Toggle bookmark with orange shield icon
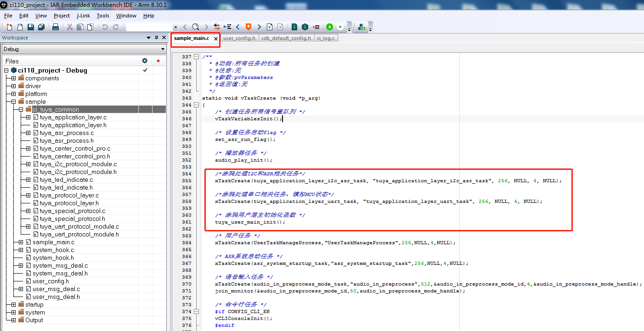The image size is (644, 331). coord(249,27)
